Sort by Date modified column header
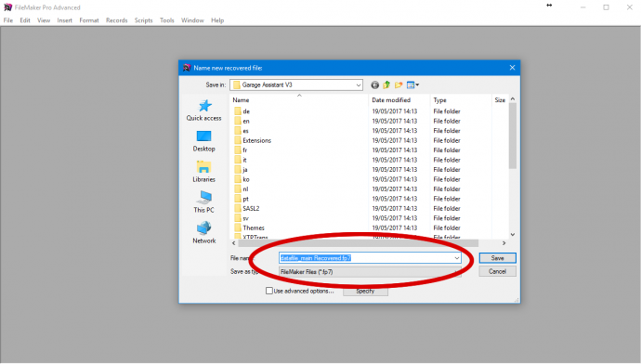 click(x=399, y=100)
